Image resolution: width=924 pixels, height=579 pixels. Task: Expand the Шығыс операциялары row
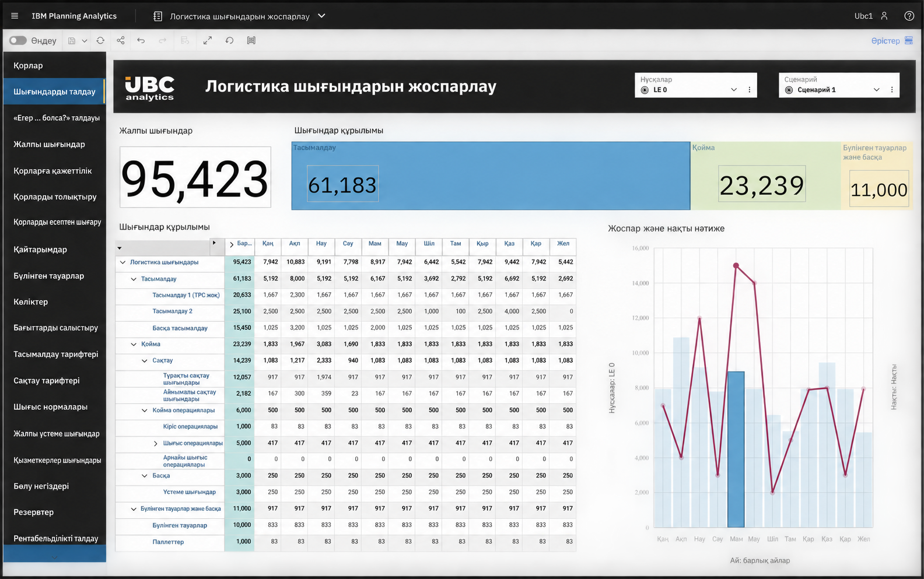155,444
